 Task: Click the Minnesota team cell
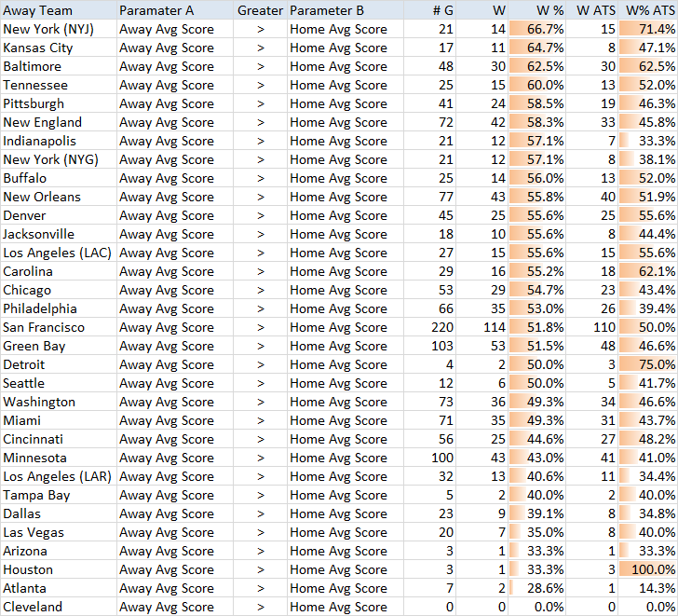click(x=59, y=457)
